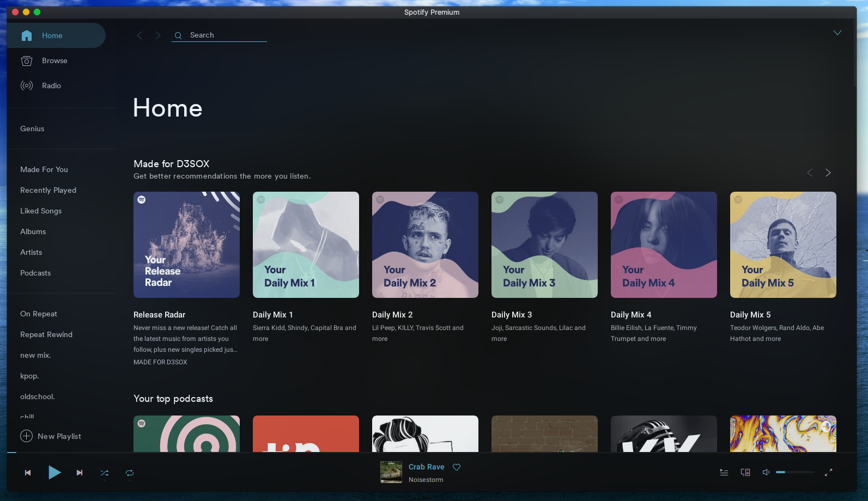Open the podcast cover with hair illustration

[x=425, y=433]
